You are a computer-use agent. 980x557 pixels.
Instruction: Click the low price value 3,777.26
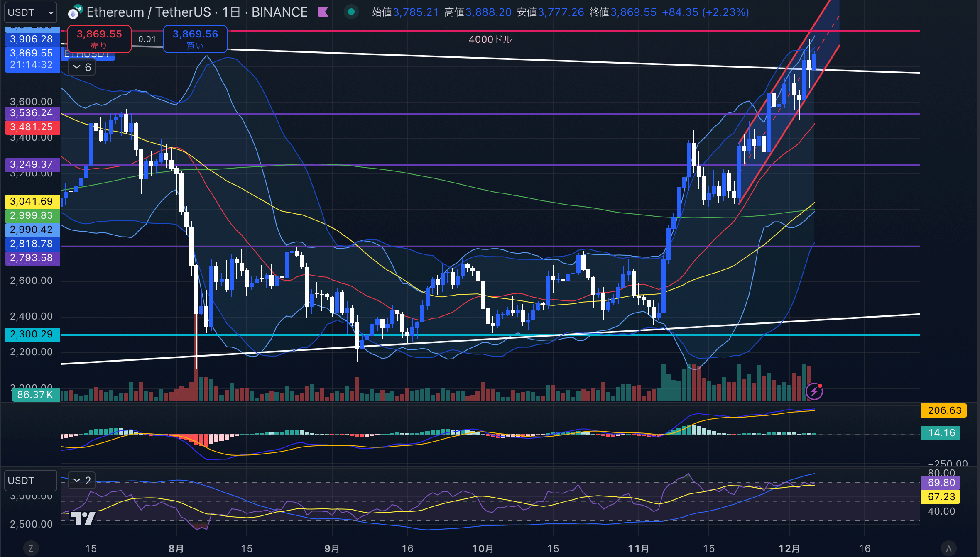pyautogui.click(x=561, y=12)
